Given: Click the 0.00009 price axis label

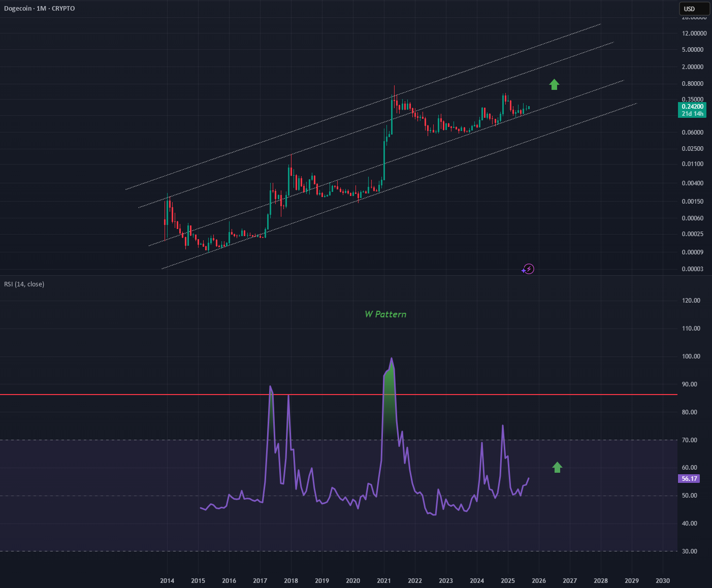Looking at the screenshot, I should (x=693, y=252).
